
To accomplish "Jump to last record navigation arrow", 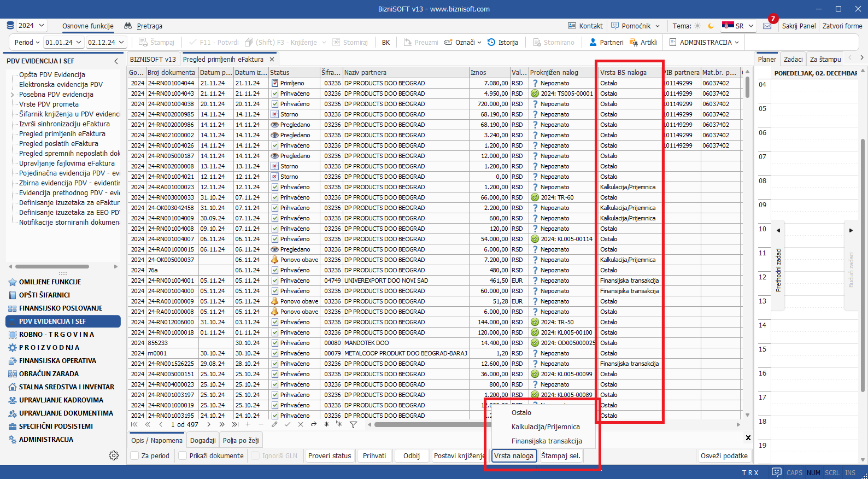I will pos(235,424).
